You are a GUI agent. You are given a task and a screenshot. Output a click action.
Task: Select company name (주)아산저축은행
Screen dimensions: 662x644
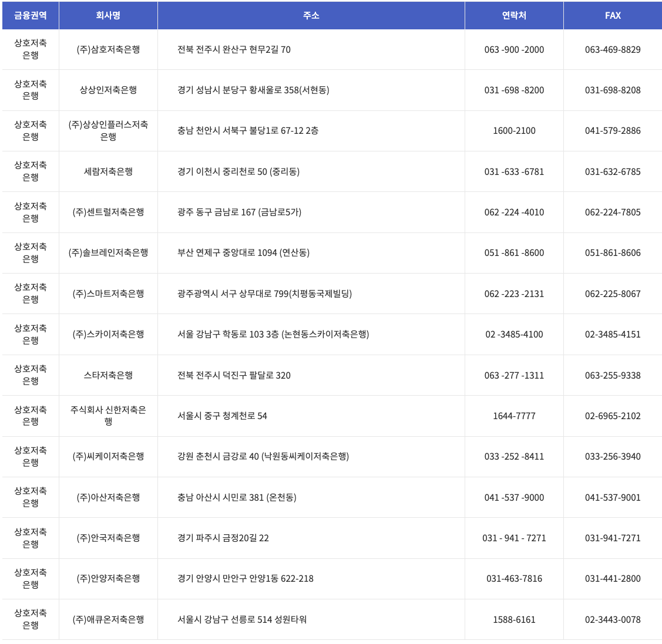(108, 497)
